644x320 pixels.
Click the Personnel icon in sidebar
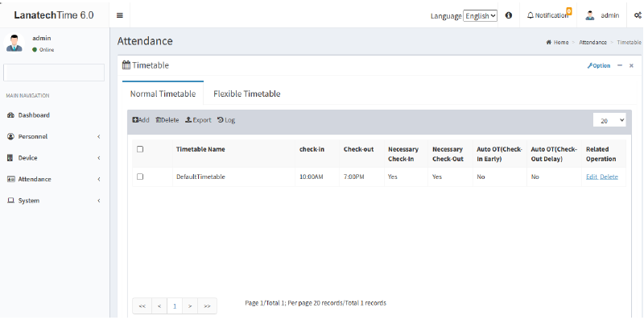point(10,136)
